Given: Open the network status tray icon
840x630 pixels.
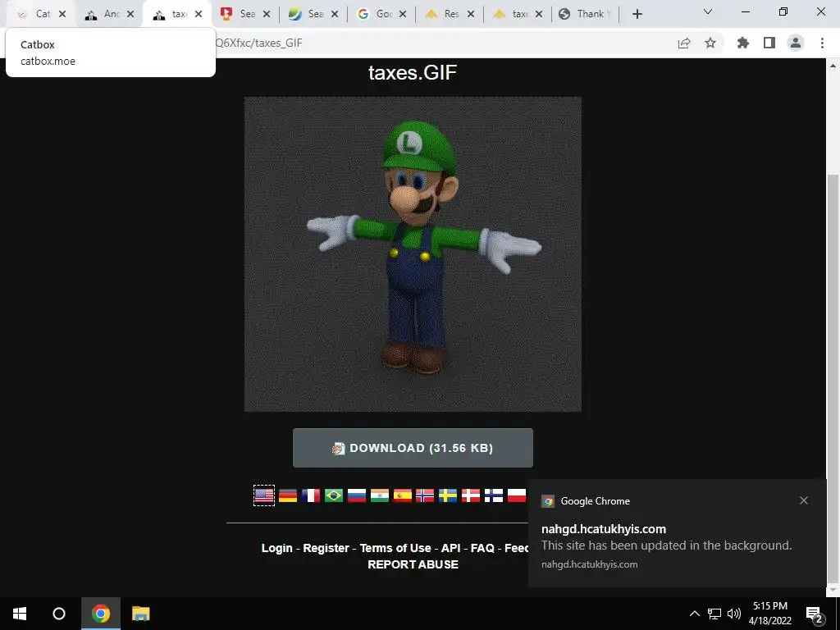Looking at the screenshot, I should 714,614.
